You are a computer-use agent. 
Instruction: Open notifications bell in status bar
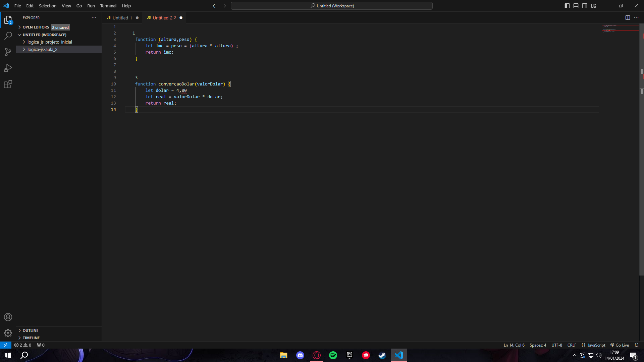[637, 345]
